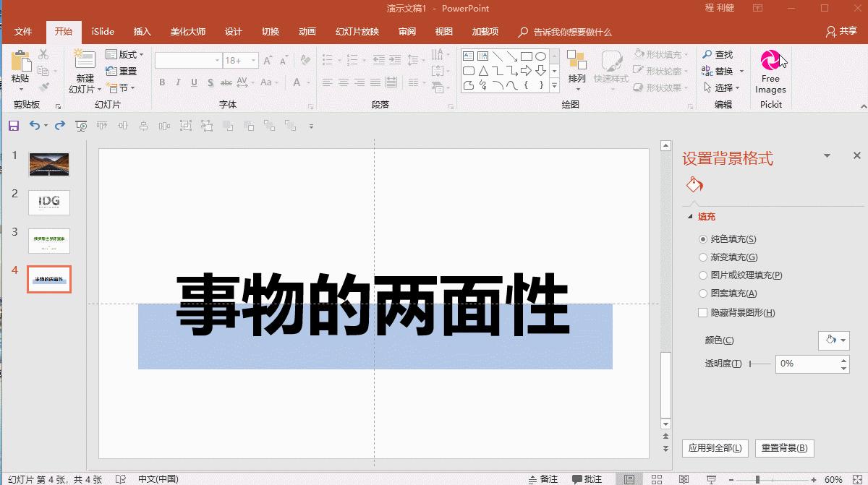Open the Free Images Pickit tool
Image resolution: width=868 pixels, height=485 pixels.
[770, 72]
